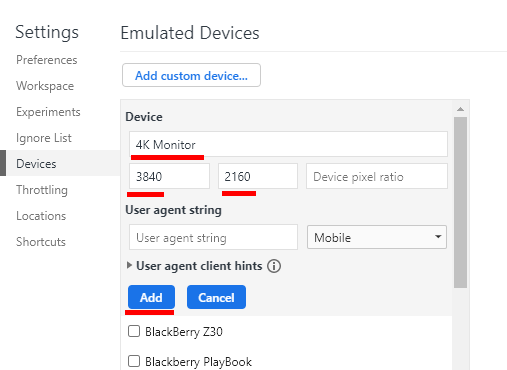
Task: Go to Experiments settings
Action: coord(48,112)
